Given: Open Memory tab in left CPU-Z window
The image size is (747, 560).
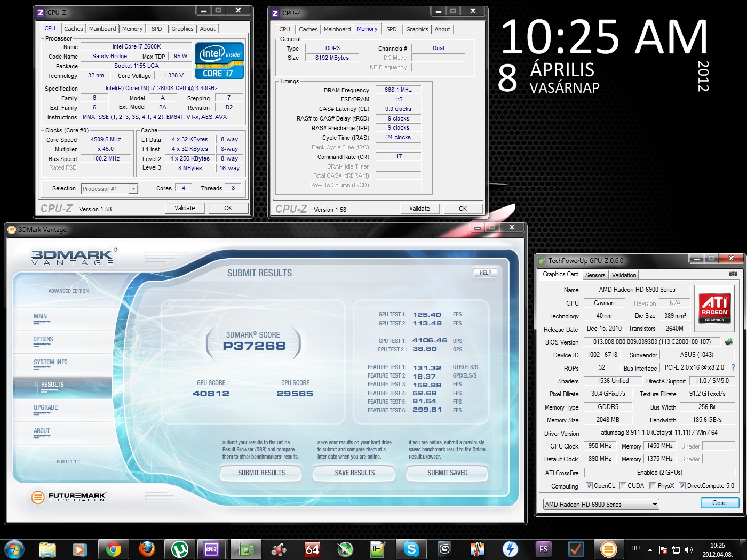Looking at the screenshot, I should [132, 29].
